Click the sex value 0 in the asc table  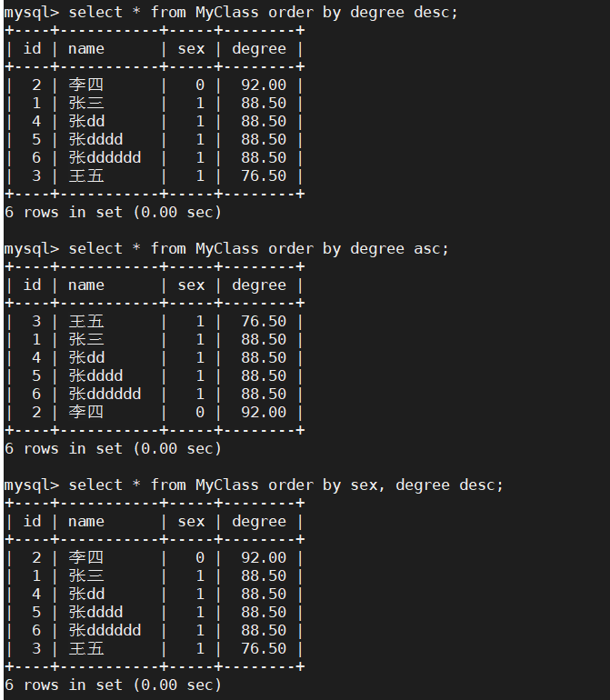click(x=200, y=412)
